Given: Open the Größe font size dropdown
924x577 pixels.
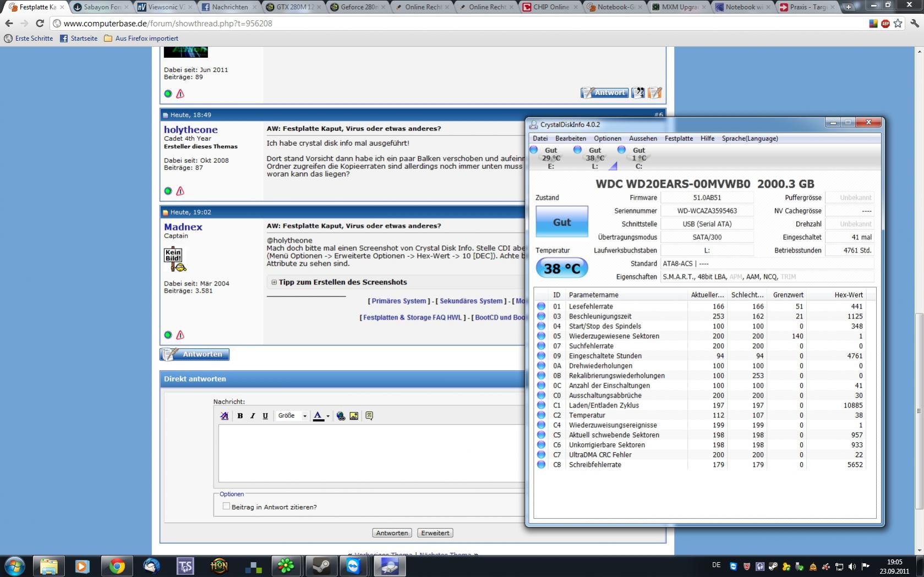Looking at the screenshot, I should [x=292, y=416].
